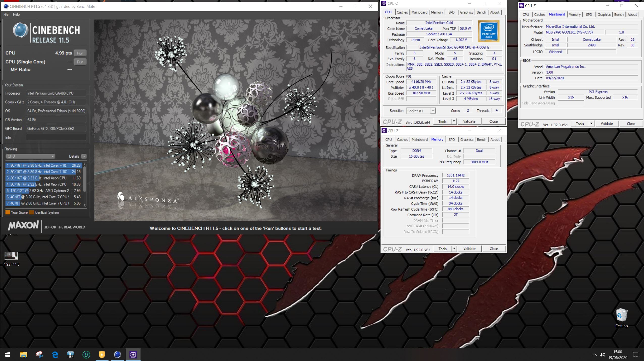
Task: Switch to Mainboard tab in CPU-Z CPU window
Action: click(419, 12)
